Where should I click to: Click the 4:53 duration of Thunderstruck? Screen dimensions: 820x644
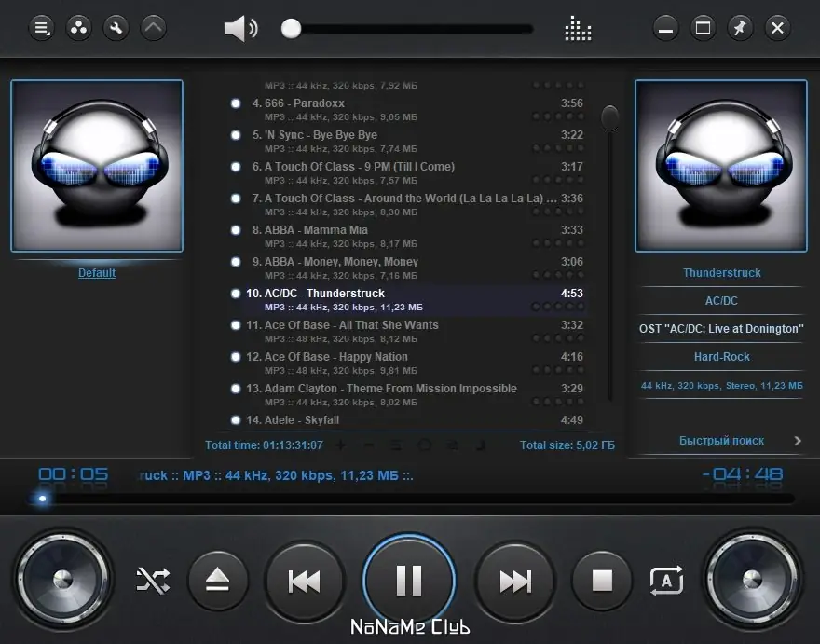pyautogui.click(x=571, y=293)
